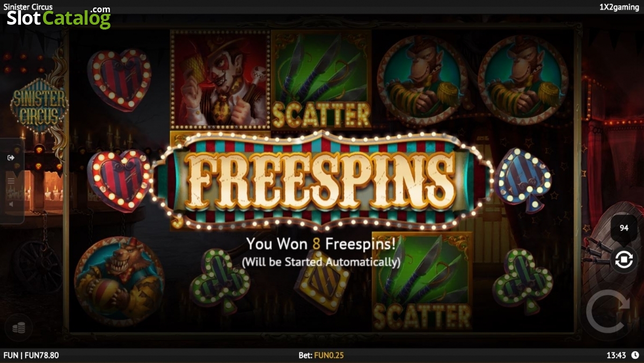Click the bottom-right green club symbol
644x363 pixels.
[522, 280]
